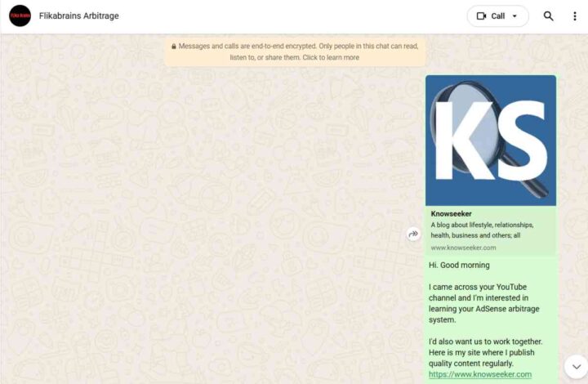Click the end-to-end encryption notice banner
This screenshot has height=384, width=588.
(295, 51)
